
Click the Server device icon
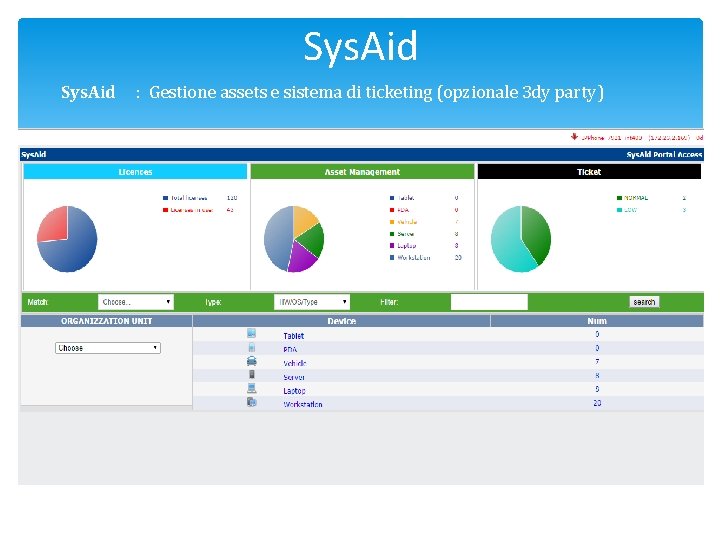click(252, 375)
